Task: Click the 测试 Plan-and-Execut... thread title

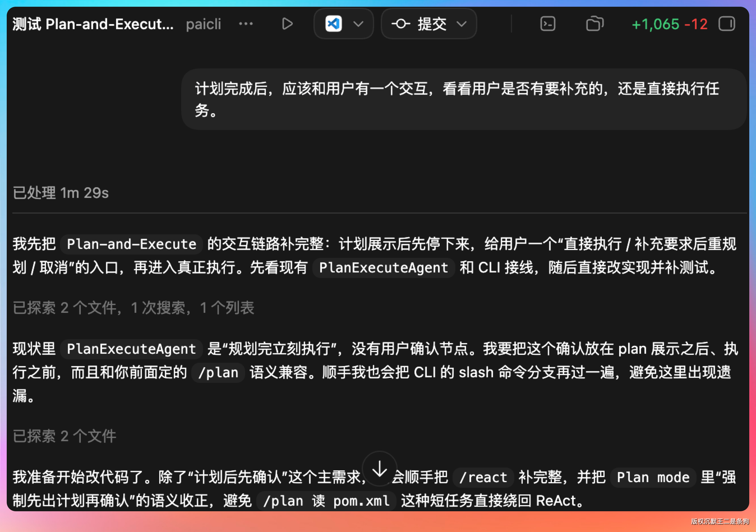Action: click(x=93, y=24)
